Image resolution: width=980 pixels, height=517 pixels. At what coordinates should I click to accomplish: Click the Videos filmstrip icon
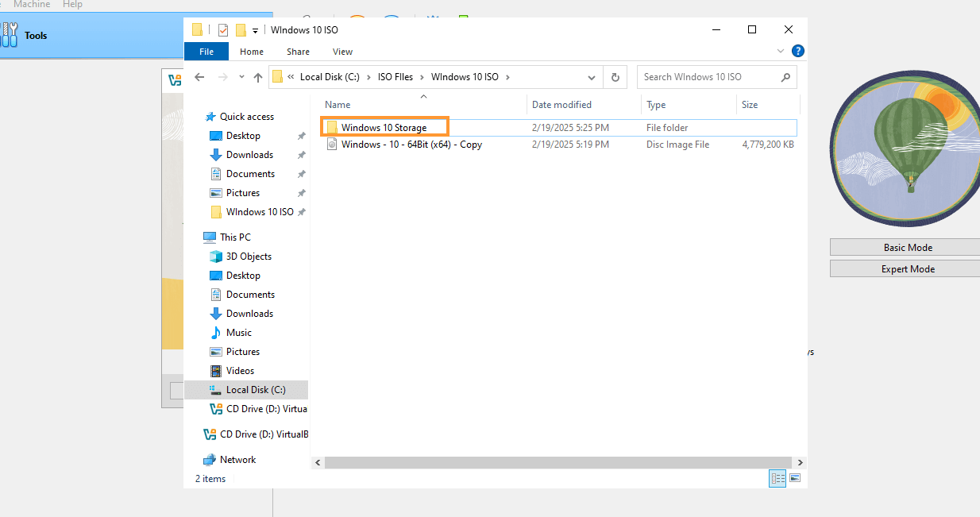point(216,371)
